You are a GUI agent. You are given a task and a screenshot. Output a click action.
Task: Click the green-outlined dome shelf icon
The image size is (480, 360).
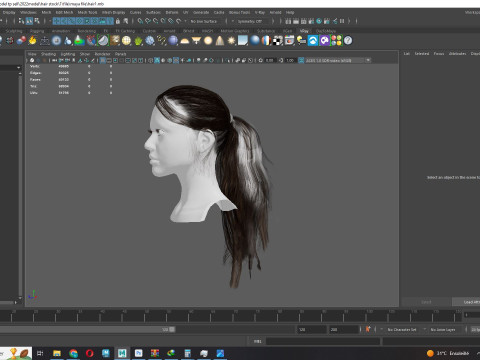(x=103, y=41)
